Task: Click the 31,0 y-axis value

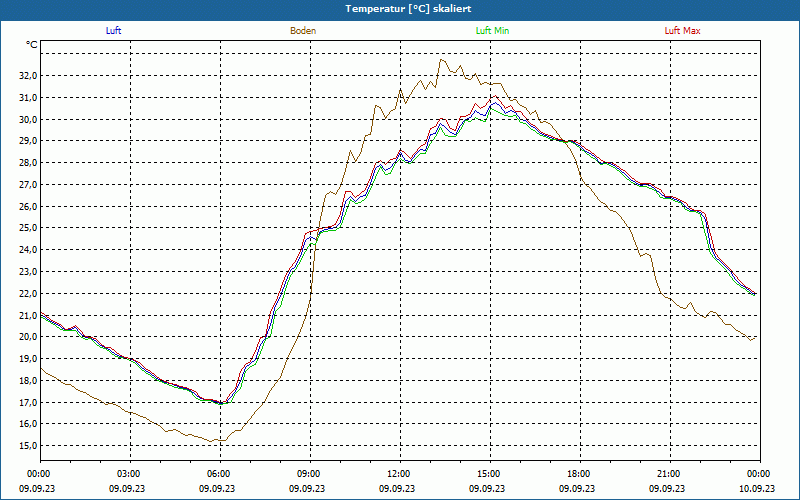Action: point(27,97)
